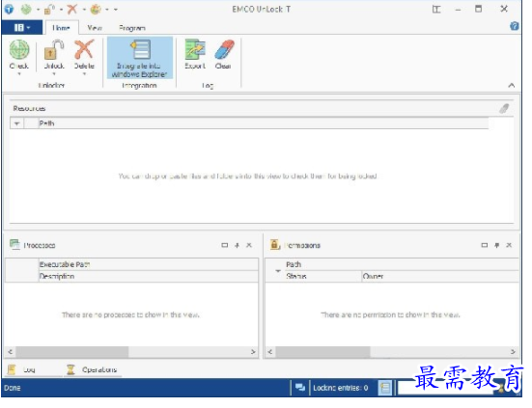This screenshot has height=408, width=532.
Task: Open dropdown next to quick access Delete icon
Action: tap(84, 10)
